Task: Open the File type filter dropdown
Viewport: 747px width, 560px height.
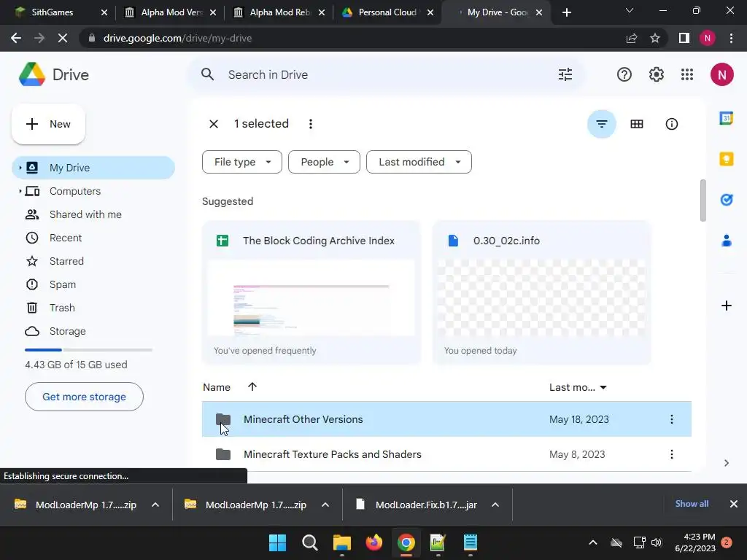Action: pyautogui.click(x=242, y=162)
